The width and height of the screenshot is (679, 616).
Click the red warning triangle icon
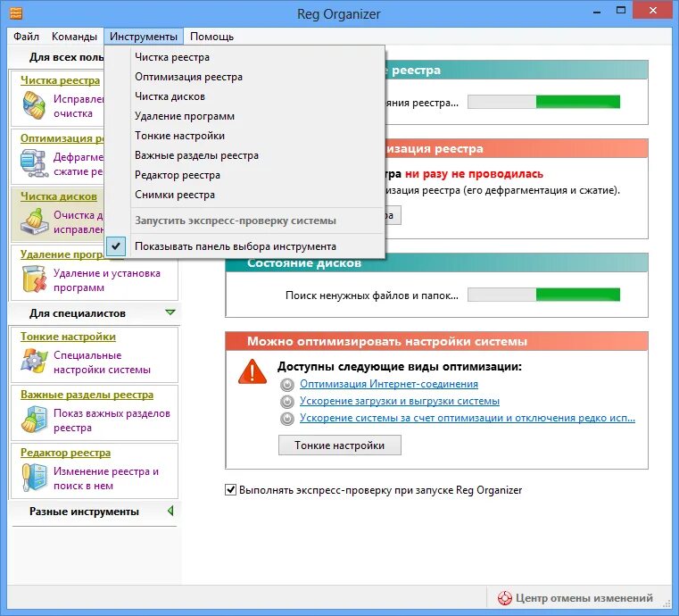[253, 371]
